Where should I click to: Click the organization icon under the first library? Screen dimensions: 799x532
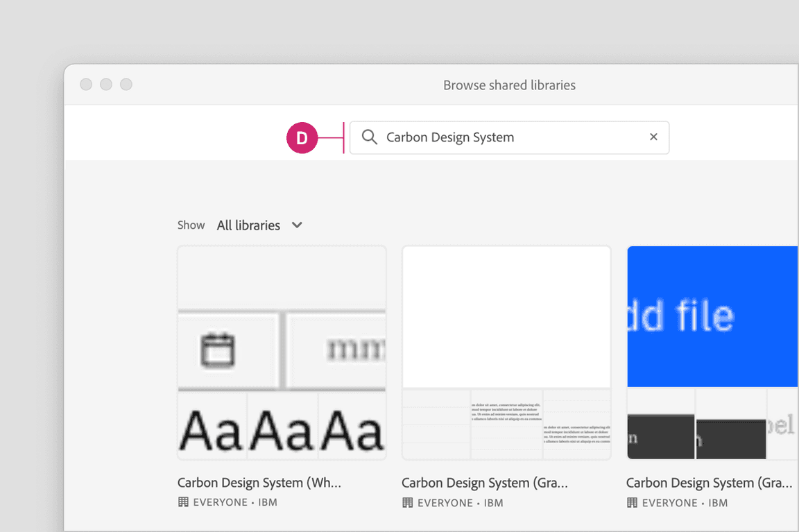tap(183, 502)
